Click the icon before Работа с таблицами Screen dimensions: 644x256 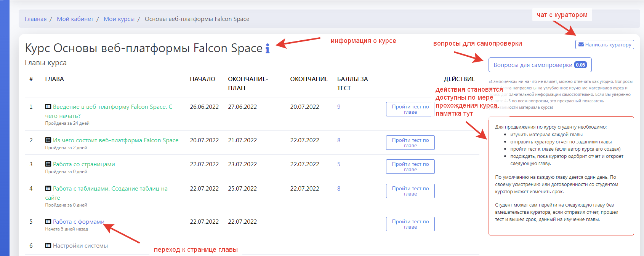[48, 189]
